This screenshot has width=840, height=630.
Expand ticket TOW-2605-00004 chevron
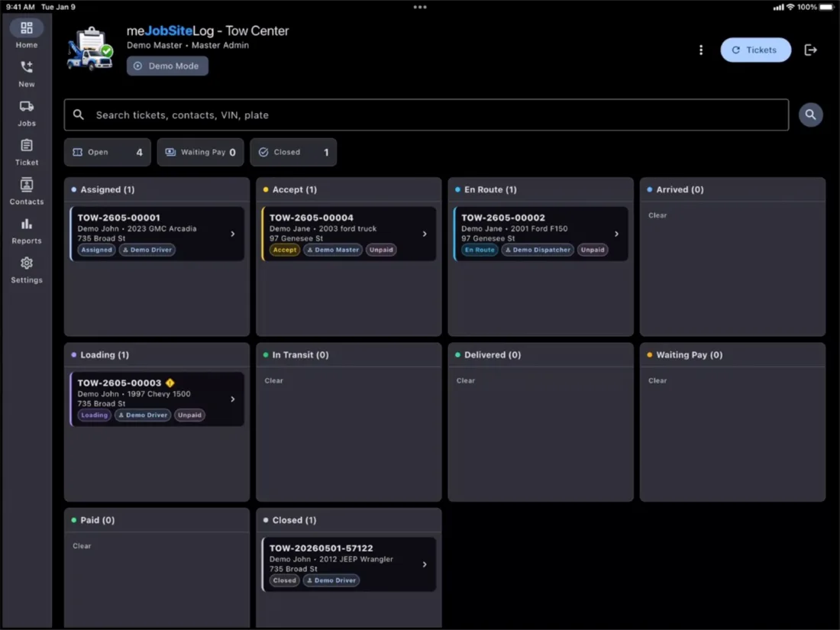(425, 234)
